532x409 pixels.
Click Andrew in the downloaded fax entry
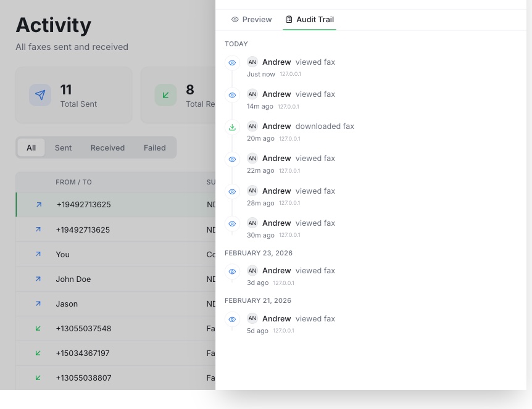tap(276, 126)
